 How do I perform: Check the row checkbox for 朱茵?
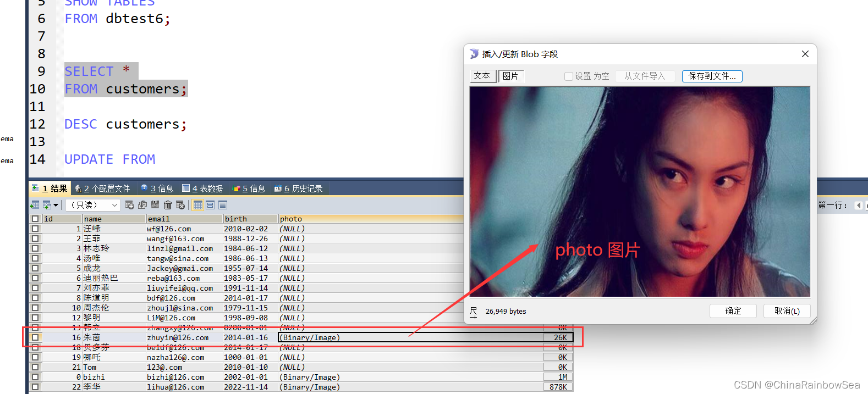click(35, 337)
